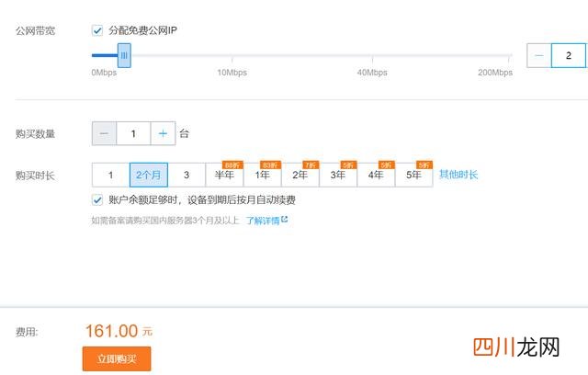
Task: Pick the 5年 duration option
Action: (x=413, y=175)
